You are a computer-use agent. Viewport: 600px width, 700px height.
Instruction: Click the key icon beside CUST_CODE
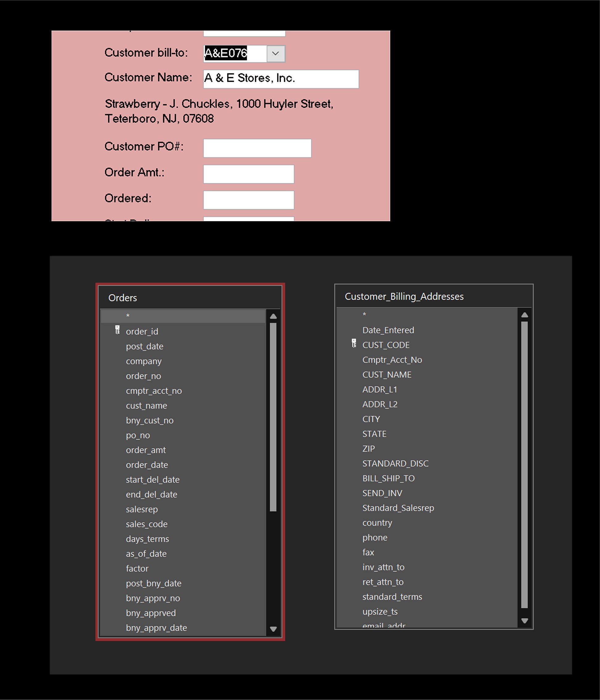354,343
